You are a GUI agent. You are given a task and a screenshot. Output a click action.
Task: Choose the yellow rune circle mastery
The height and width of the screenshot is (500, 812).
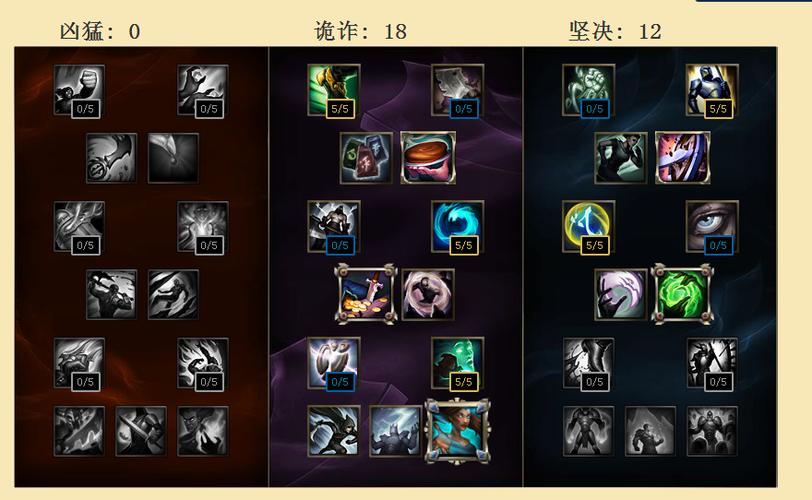click(588, 227)
